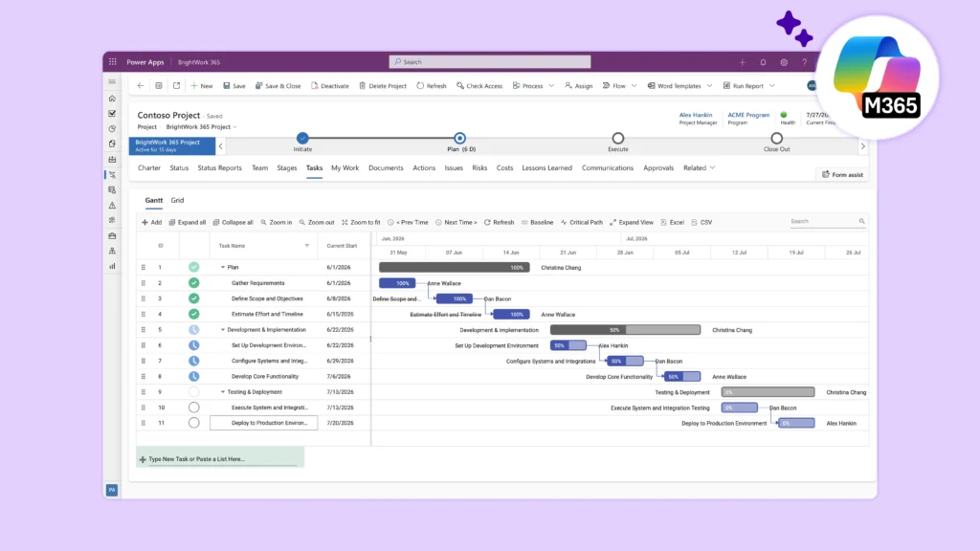Click Expand View
Image resolution: width=980 pixels, height=551 pixels.
point(632,222)
